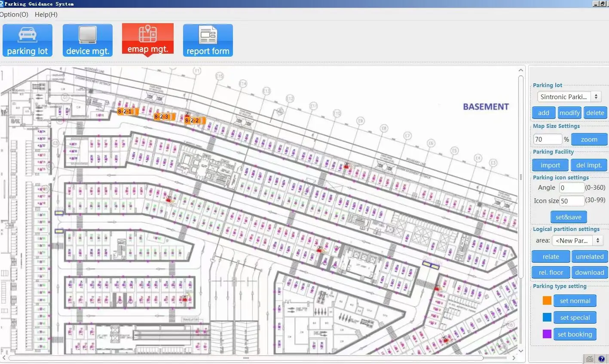Open the Option menu
Viewport: 609px width, 364px height.
[x=13, y=14]
